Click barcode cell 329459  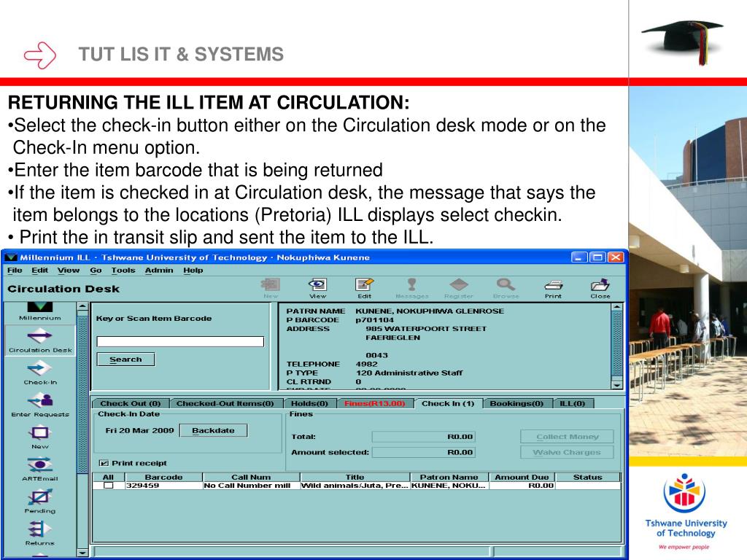(x=163, y=486)
